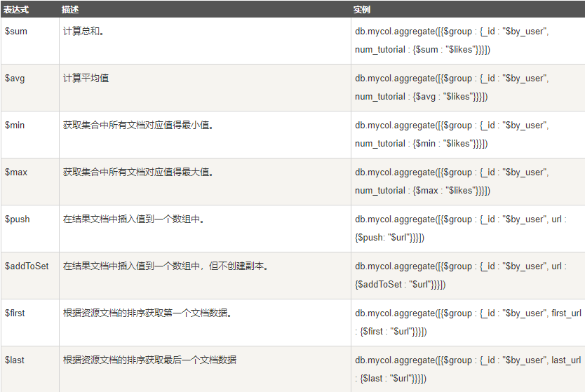
Task: Select the $last expression cell
Action: (30, 370)
